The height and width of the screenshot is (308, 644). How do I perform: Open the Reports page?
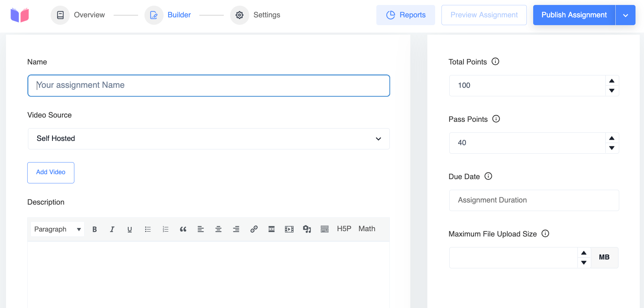click(405, 15)
